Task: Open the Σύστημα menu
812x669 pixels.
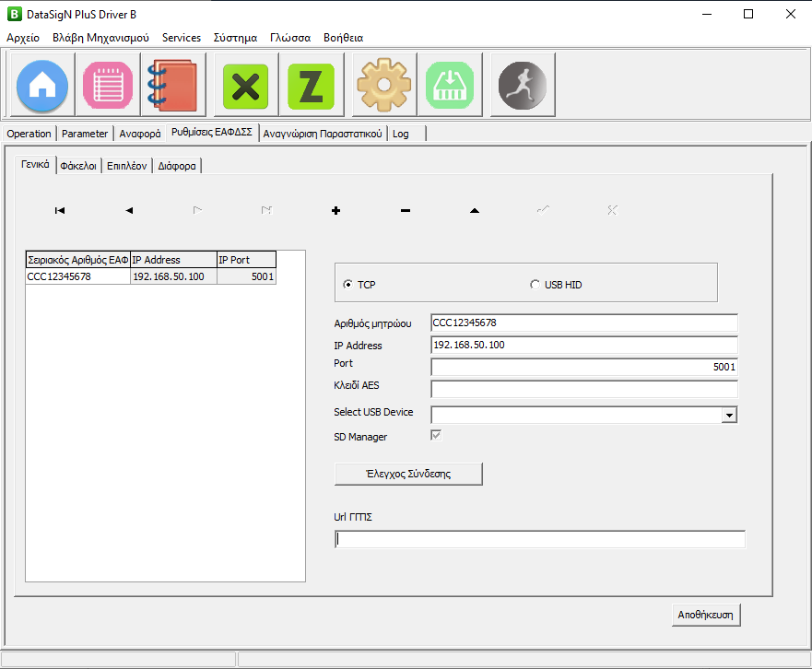Action: [x=235, y=38]
